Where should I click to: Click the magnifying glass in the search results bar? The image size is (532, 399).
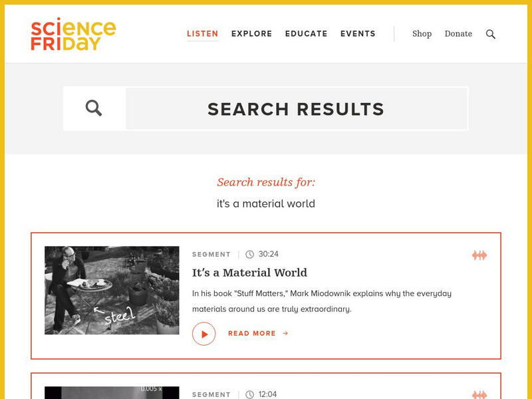(x=94, y=107)
